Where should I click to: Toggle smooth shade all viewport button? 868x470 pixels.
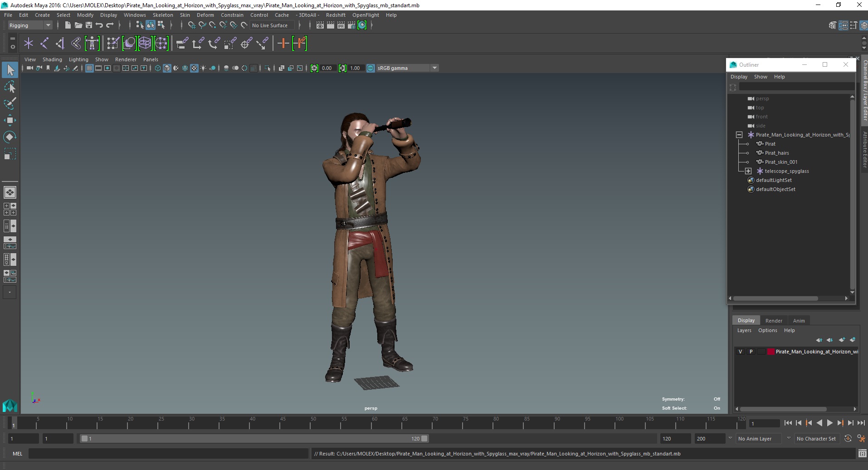(167, 68)
